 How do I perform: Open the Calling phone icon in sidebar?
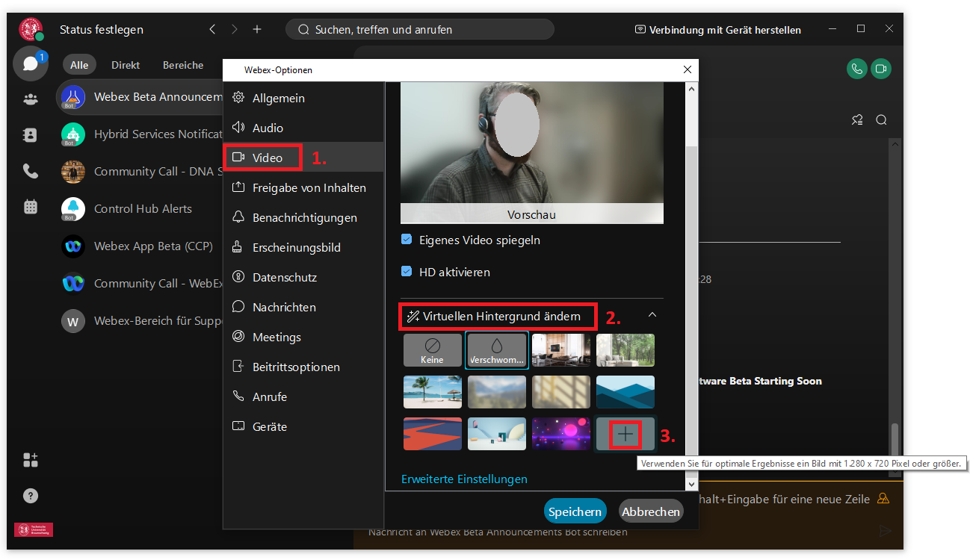31,171
